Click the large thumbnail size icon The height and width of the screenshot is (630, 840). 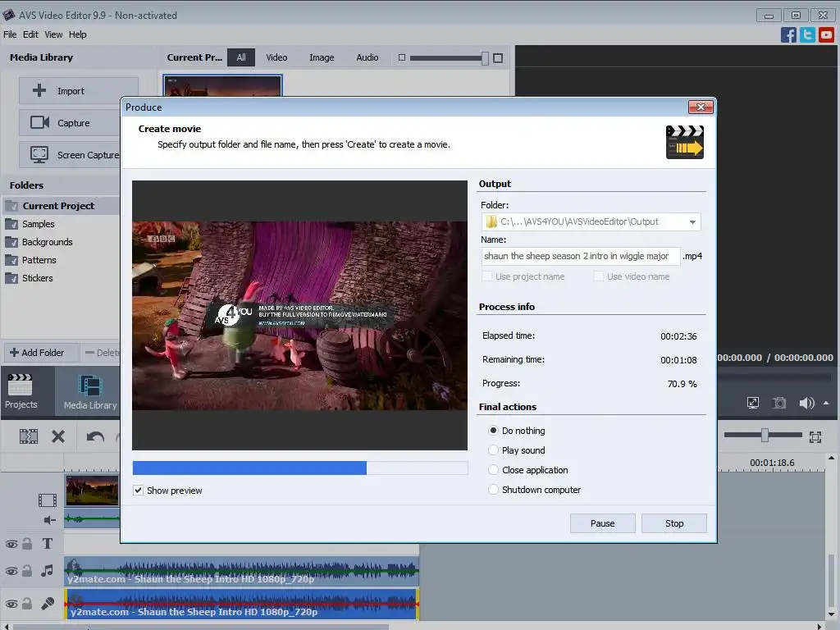[x=498, y=58]
